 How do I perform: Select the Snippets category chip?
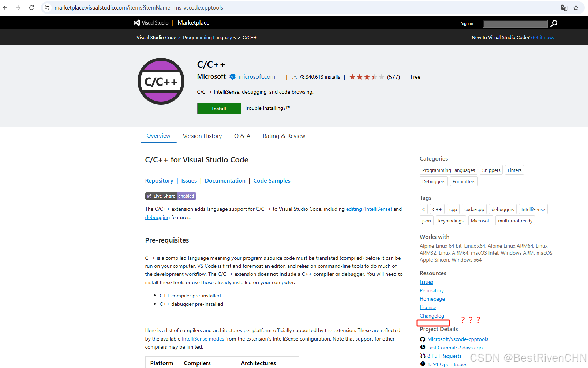(491, 170)
